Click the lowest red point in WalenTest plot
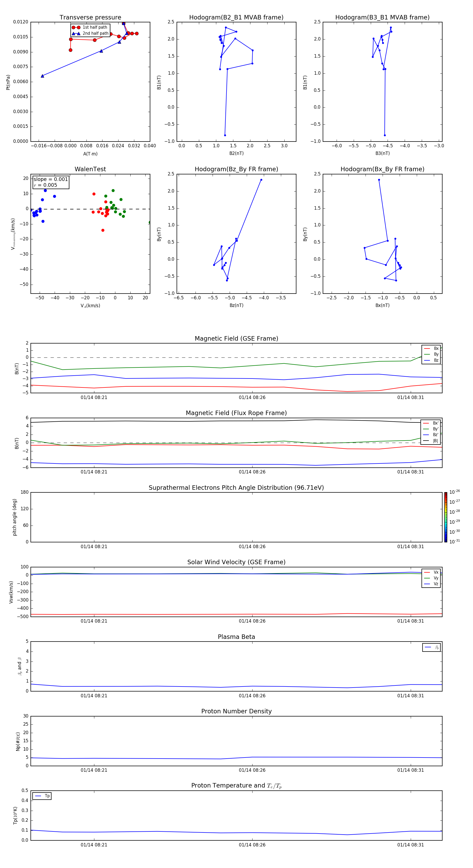The image size is (473, 868). pyautogui.click(x=103, y=230)
